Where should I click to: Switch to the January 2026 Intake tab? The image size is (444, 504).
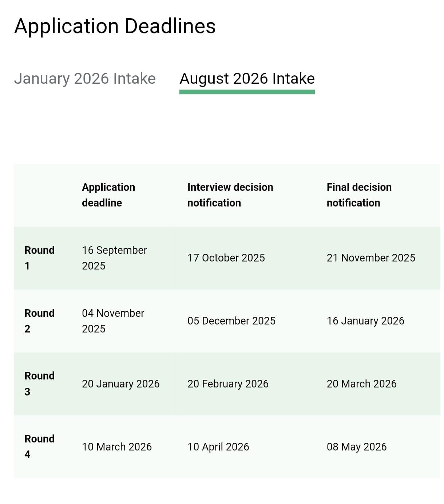coord(85,79)
